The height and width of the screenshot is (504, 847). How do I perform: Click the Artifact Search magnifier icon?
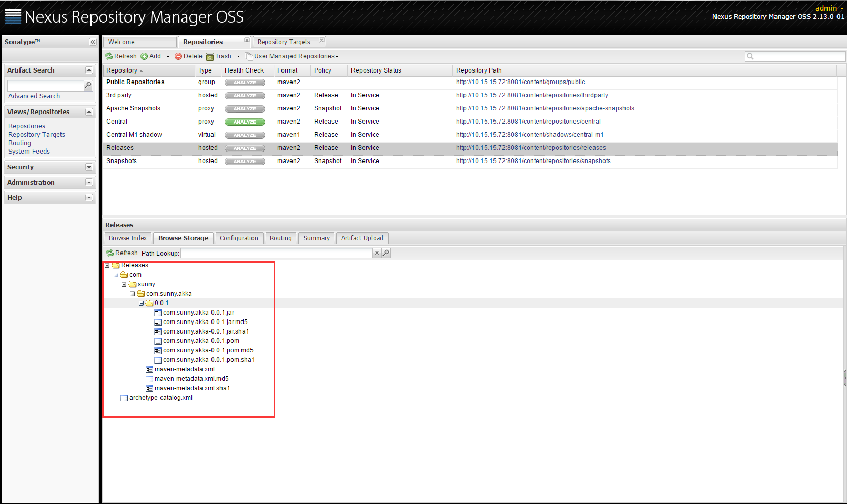[x=88, y=85]
